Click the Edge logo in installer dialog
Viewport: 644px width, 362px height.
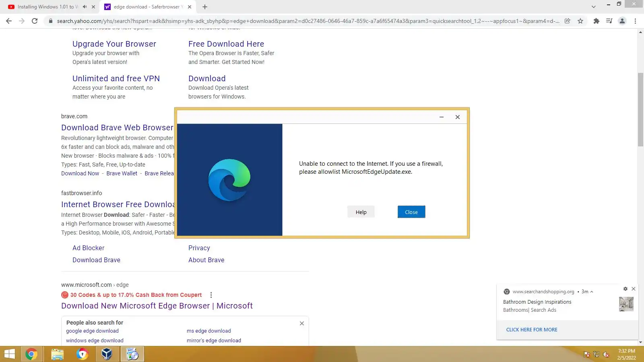click(229, 180)
